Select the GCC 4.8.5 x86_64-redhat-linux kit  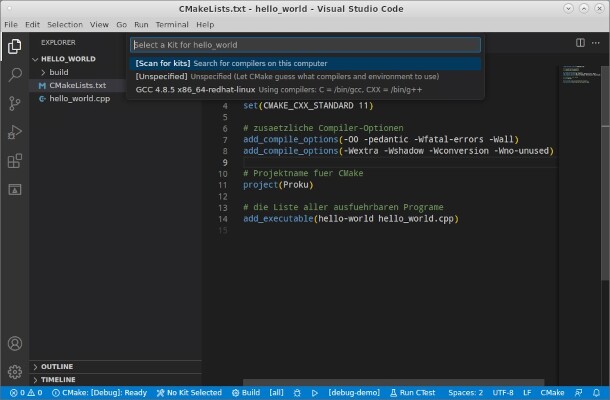tap(305, 90)
